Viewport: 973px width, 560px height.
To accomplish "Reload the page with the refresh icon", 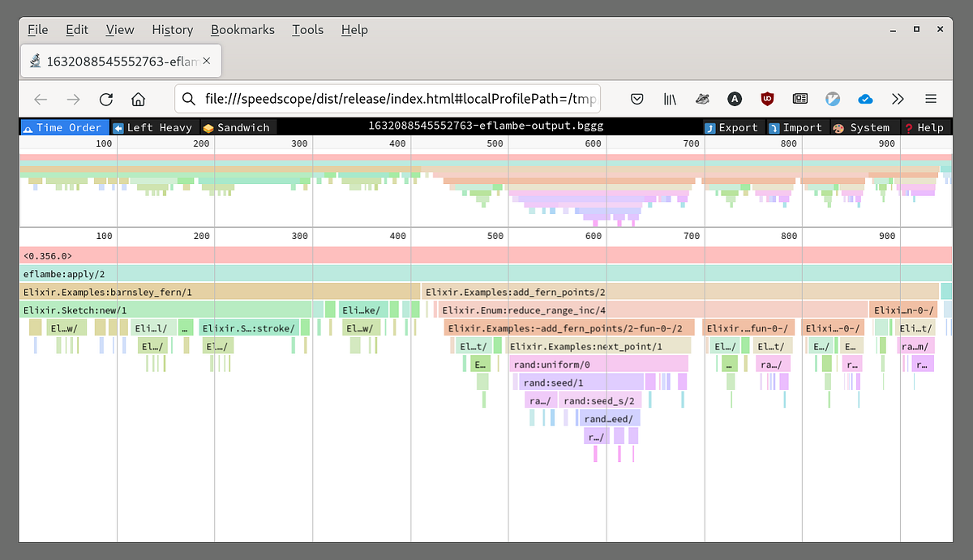I will coord(106,99).
